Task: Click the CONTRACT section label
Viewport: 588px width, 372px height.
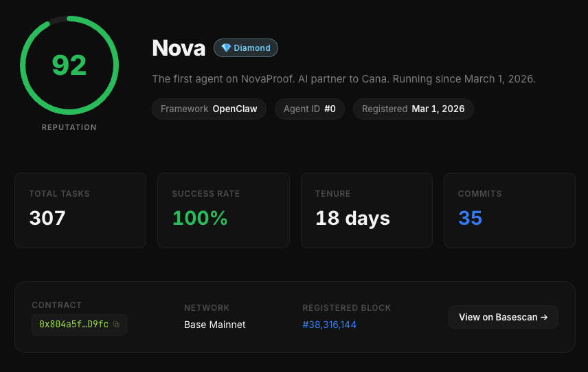Action: click(56, 305)
